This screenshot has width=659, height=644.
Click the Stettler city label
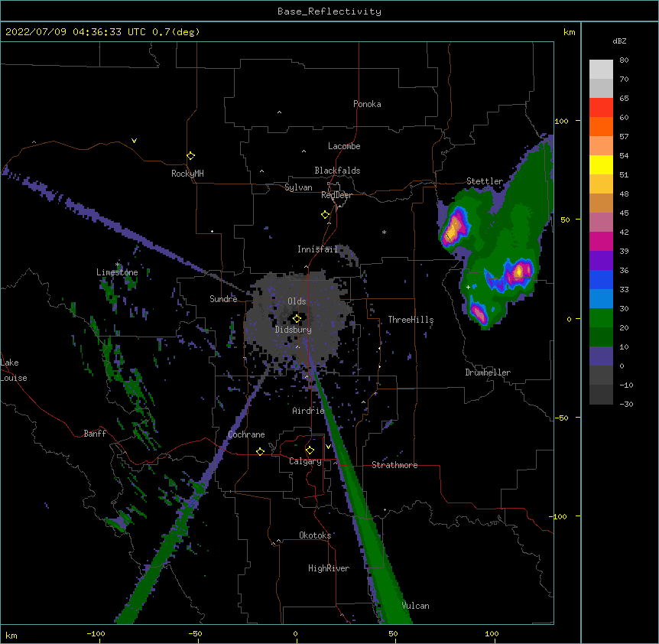tap(485, 181)
